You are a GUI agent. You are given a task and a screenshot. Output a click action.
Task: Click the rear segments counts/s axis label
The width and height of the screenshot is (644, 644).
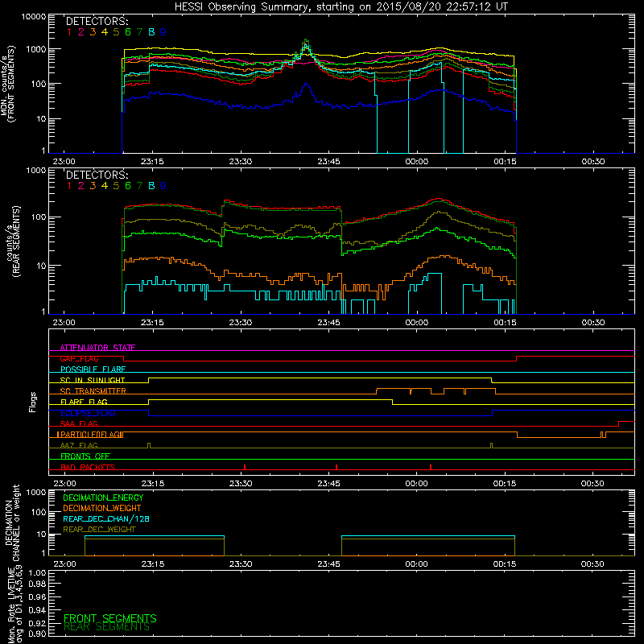click(x=13, y=242)
